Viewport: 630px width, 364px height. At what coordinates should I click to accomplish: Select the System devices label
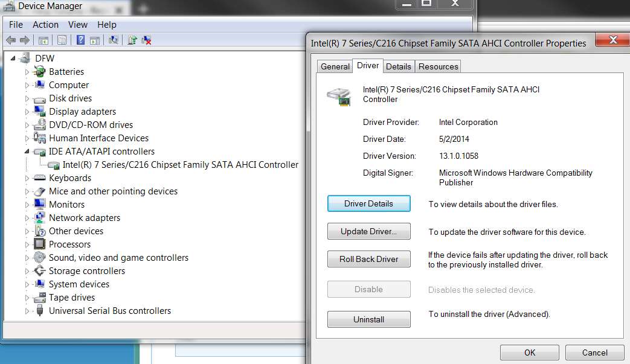tap(79, 284)
